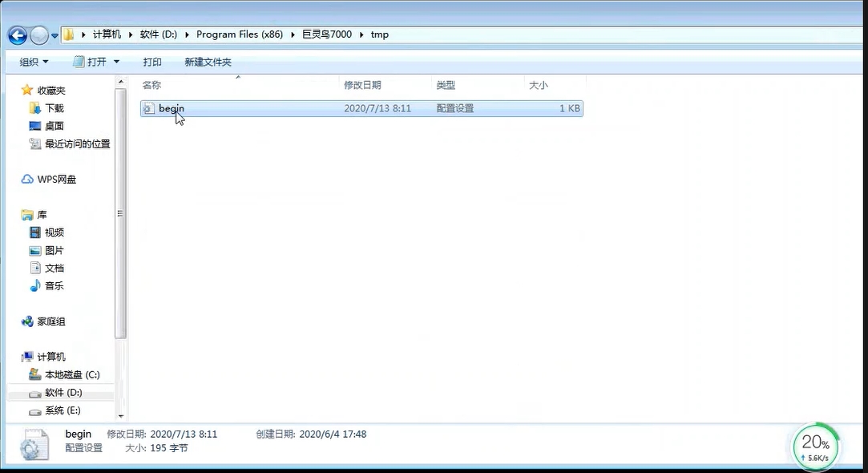Viewport: 868px width, 473px height.
Task: Click 打印 (Print) in the toolbar
Action: tap(152, 62)
